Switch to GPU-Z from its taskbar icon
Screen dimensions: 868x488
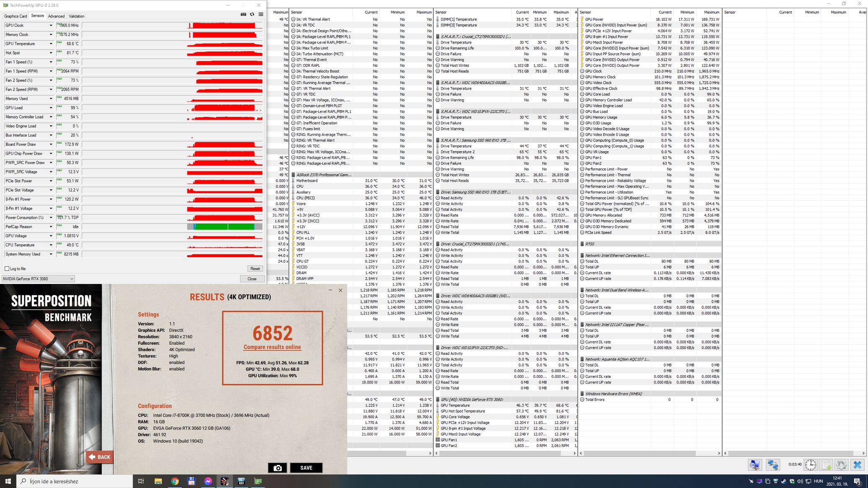point(258,481)
